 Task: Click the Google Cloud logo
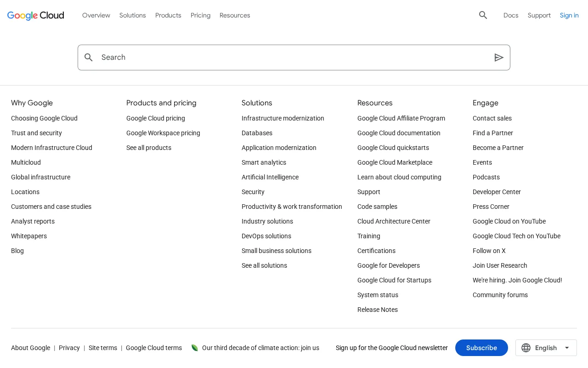(x=36, y=15)
